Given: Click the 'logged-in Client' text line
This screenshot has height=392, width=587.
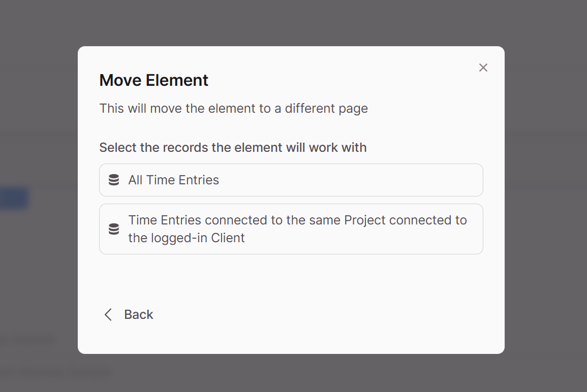Looking at the screenshot, I should (187, 238).
